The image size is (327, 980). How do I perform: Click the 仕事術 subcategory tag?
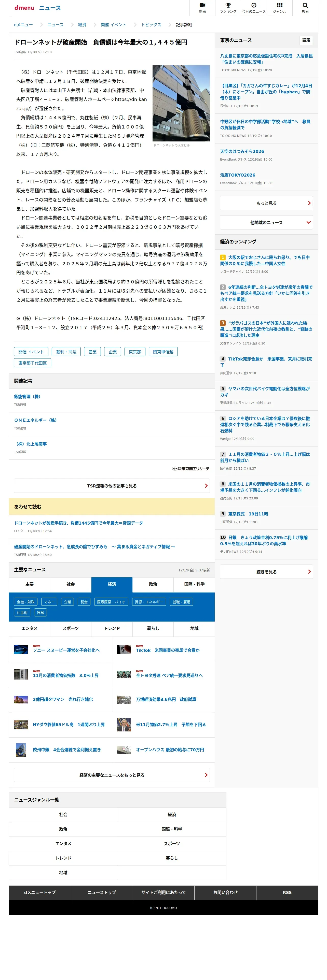(x=22, y=613)
